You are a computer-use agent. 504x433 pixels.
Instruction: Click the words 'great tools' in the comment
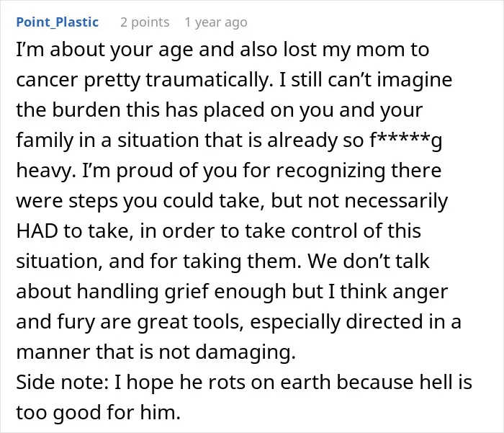coord(190,322)
